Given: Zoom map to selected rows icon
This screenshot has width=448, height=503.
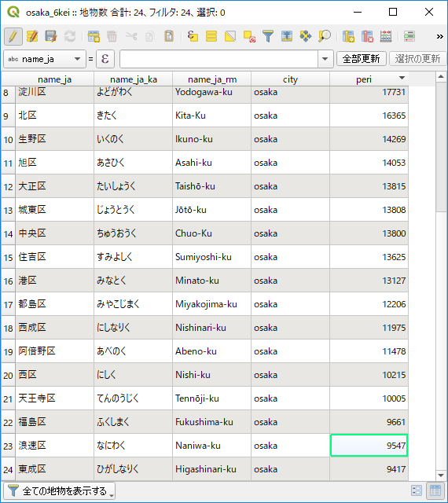Looking at the screenshot, I should tap(325, 36).
